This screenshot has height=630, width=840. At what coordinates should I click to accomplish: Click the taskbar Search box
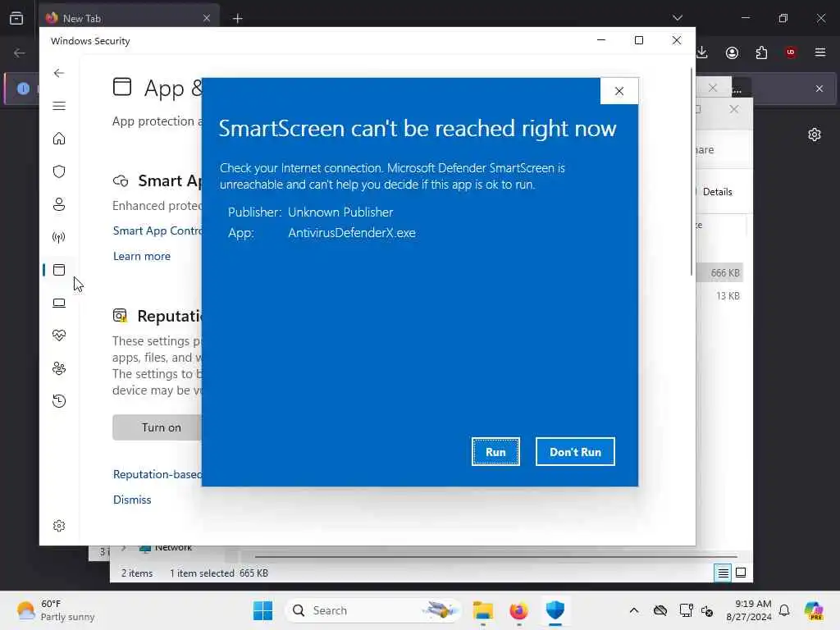pos(373,610)
